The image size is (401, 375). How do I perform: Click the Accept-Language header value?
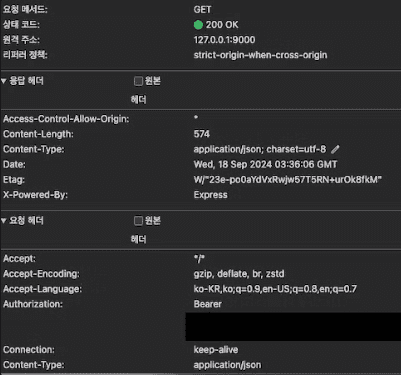coord(275,289)
